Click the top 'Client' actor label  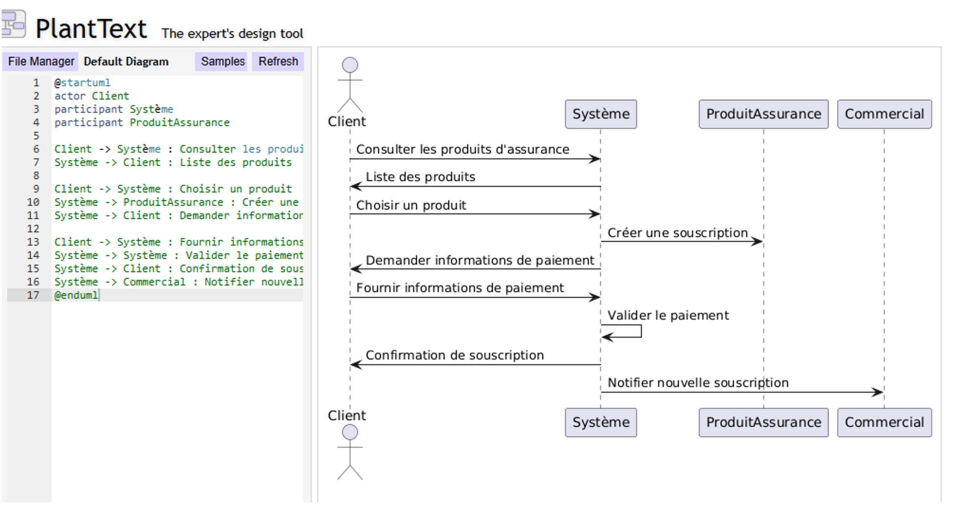pyautogui.click(x=346, y=122)
